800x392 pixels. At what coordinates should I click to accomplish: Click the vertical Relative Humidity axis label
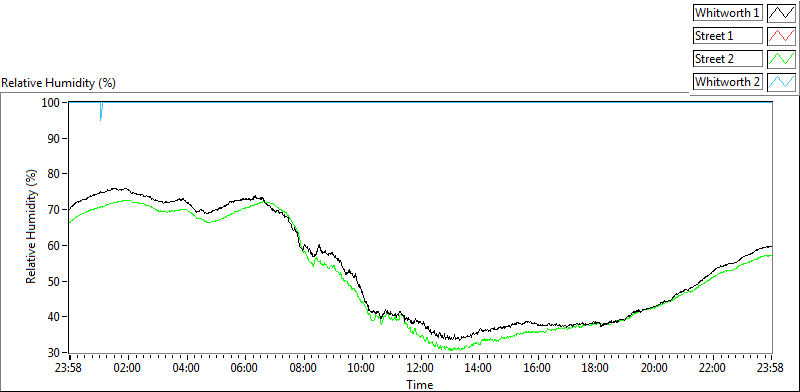[x=32, y=227]
